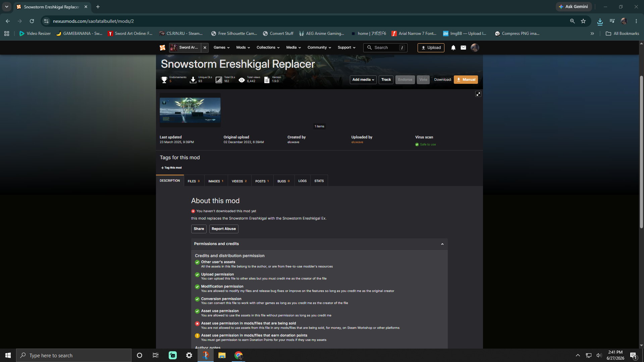644x362 pixels.
Task: Open Chrome downloads icon
Action: click(600, 21)
